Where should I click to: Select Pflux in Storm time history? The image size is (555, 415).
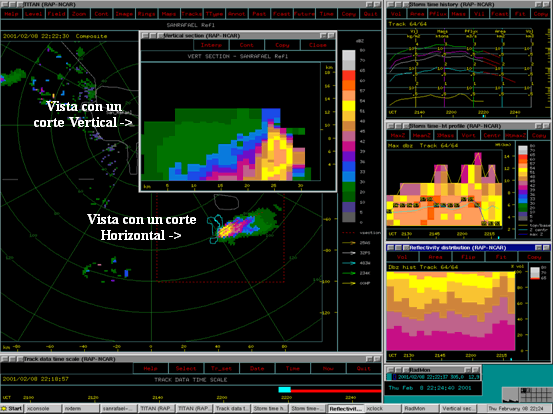438,14
